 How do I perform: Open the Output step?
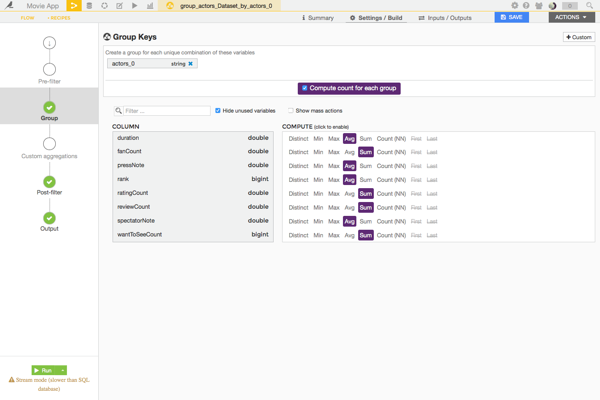[x=49, y=218]
